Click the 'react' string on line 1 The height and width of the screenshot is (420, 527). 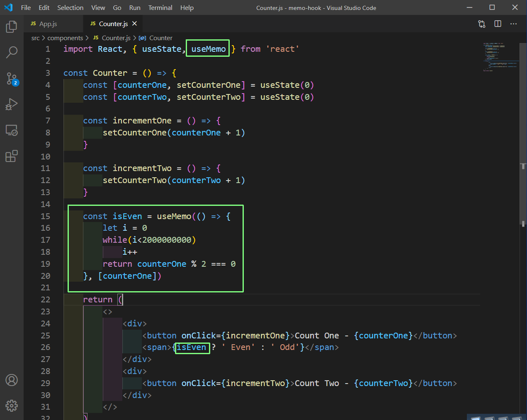coord(282,49)
